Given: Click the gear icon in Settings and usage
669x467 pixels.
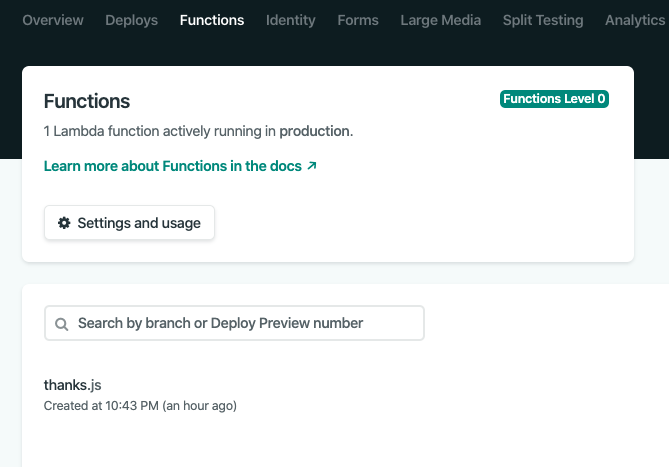Looking at the screenshot, I should [x=64, y=223].
